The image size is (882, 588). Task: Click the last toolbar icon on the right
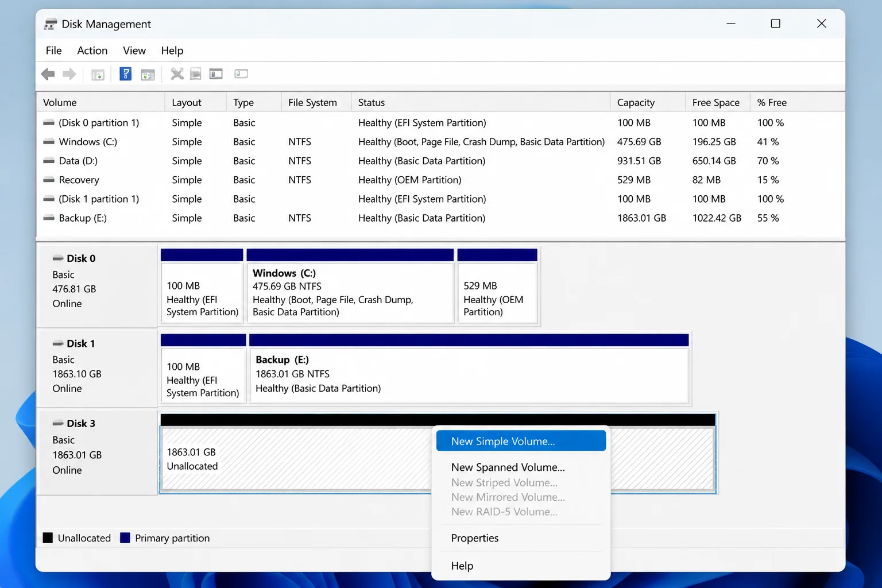(241, 73)
